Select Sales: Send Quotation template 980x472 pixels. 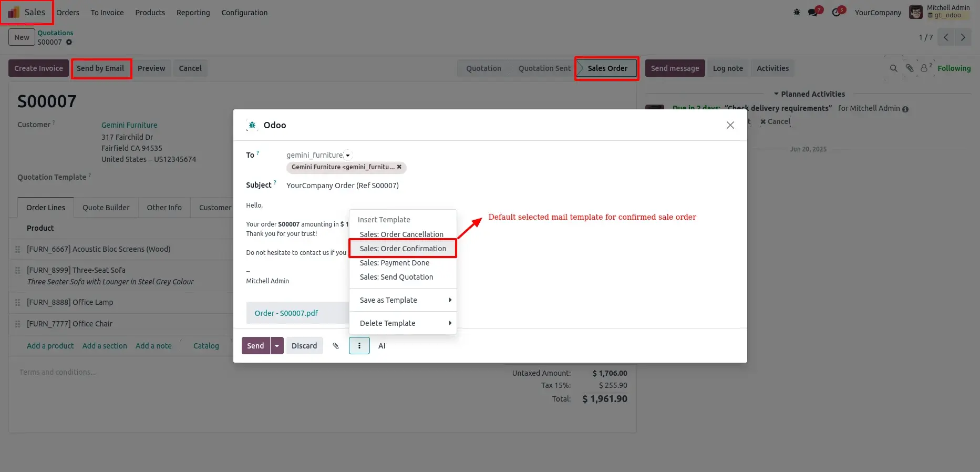click(x=403, y=277)
